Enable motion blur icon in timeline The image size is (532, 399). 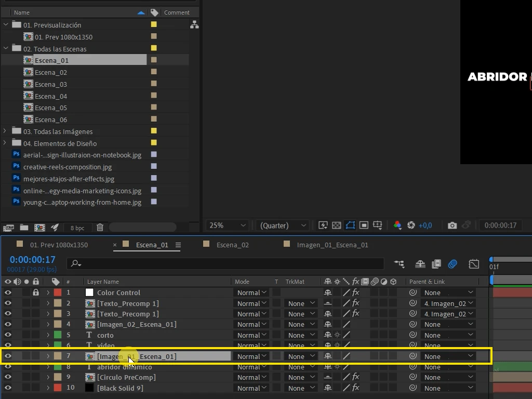pos(453,263)
